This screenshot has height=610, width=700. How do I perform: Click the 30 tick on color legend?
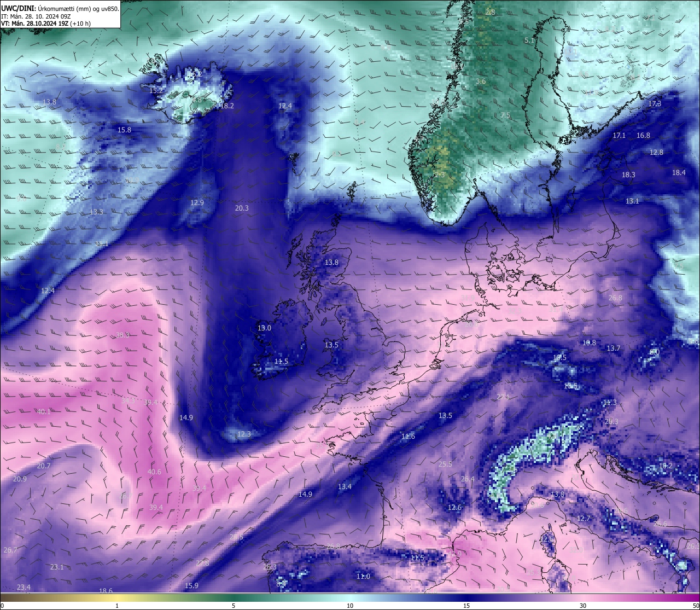click(x=583, y=605)
